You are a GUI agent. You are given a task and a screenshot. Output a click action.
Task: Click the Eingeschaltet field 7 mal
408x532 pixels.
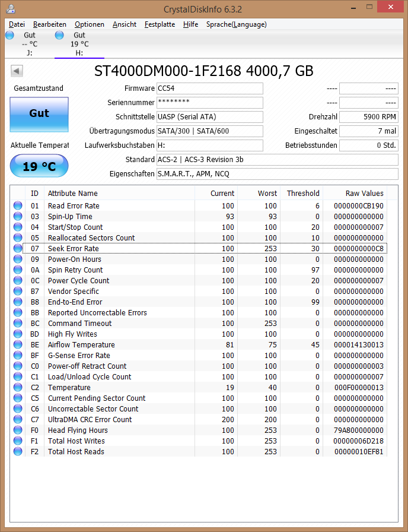tap(369, 131)
